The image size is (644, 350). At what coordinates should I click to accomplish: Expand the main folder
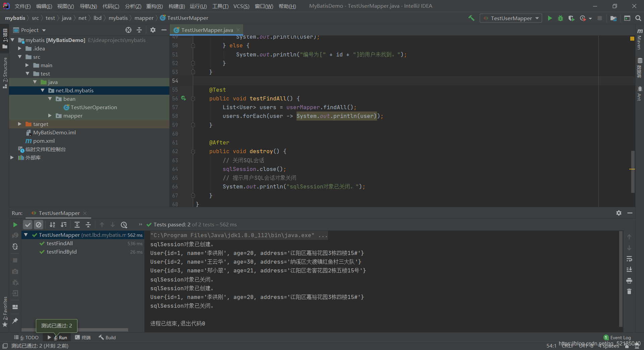27,65
